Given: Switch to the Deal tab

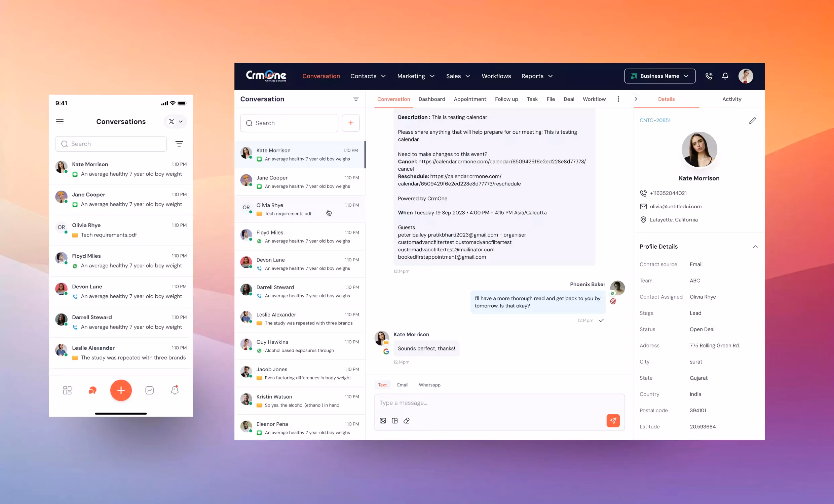Looking at the screenshot, I should 569,99.
